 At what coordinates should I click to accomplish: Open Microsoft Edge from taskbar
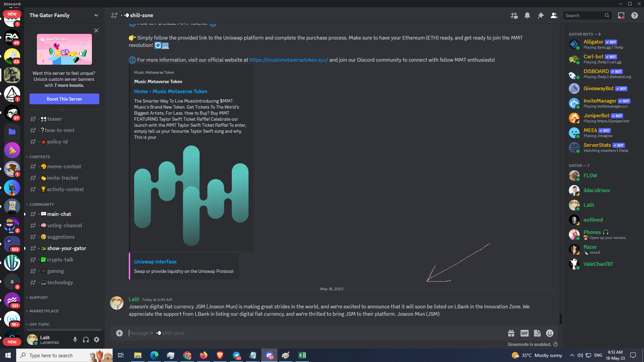click(x=154, y=355)
